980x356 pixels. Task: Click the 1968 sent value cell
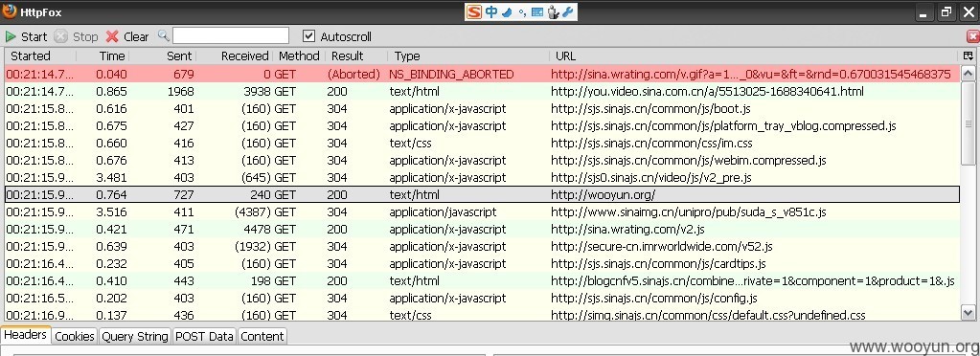click(x=181, y=91)
